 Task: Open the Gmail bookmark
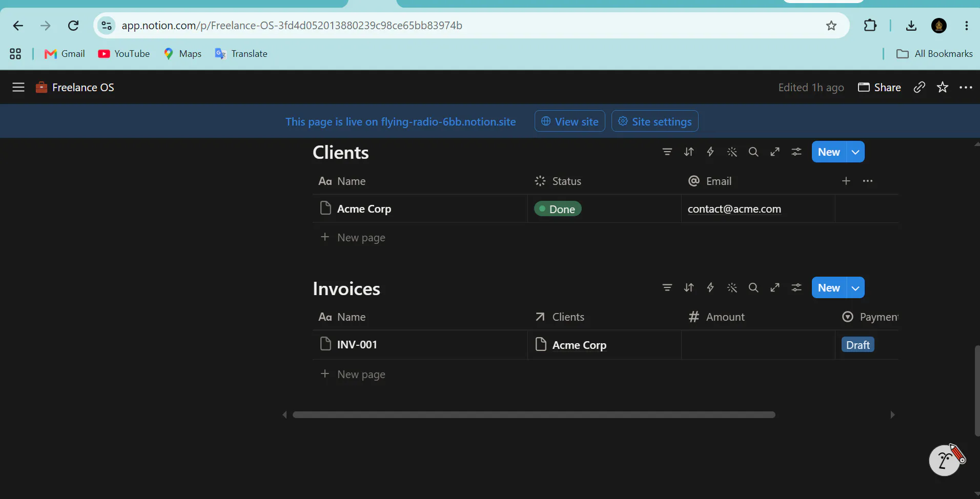(65, 54)
